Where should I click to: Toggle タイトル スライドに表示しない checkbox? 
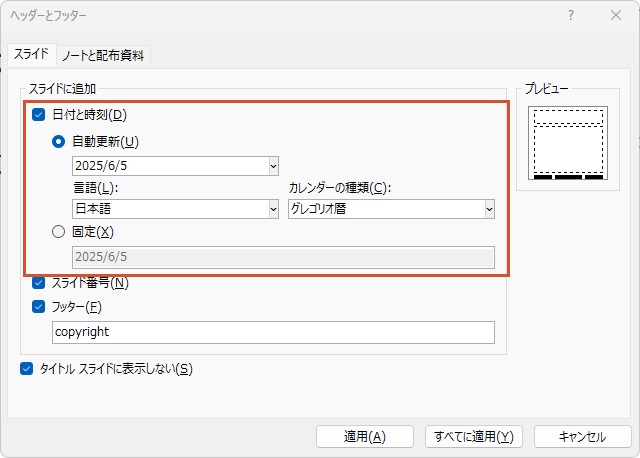tap(27, 369)
